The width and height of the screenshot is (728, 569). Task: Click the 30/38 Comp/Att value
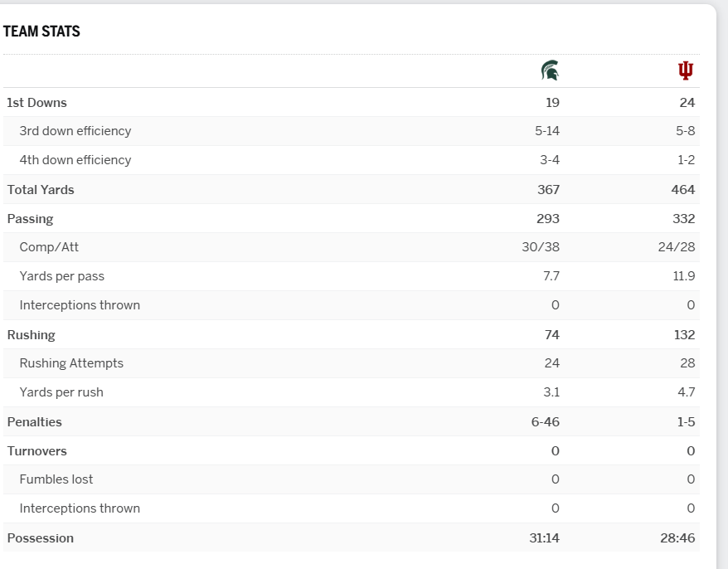coord(541,247)
